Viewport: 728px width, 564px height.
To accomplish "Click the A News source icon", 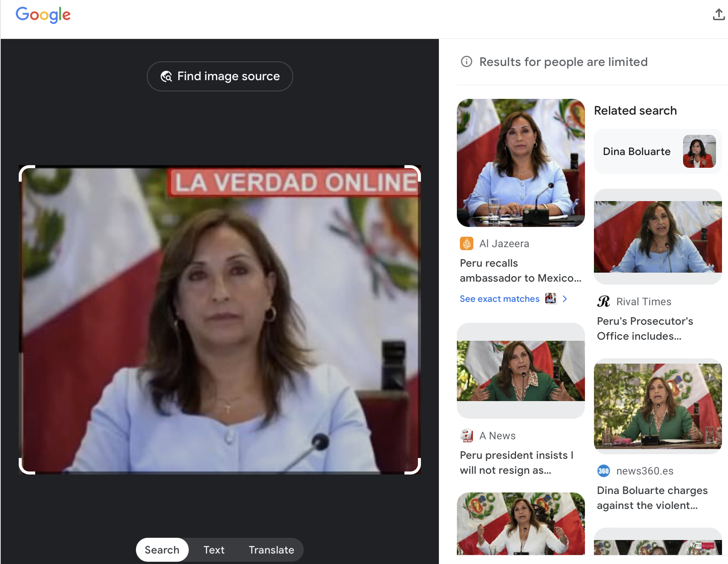I will pos(466,436).
